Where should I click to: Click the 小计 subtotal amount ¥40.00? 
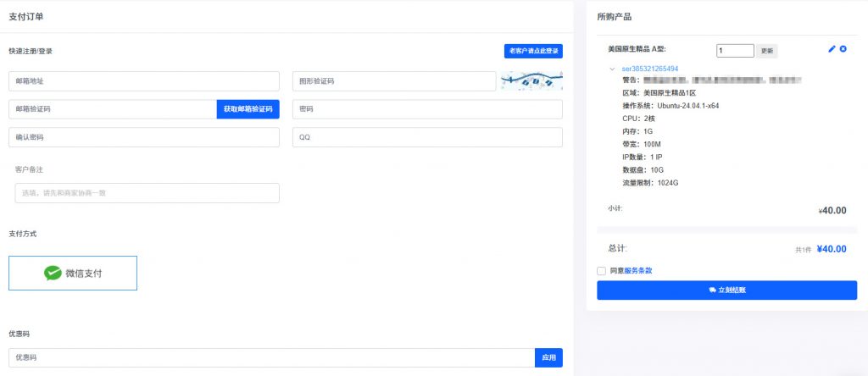pos(832,210)
